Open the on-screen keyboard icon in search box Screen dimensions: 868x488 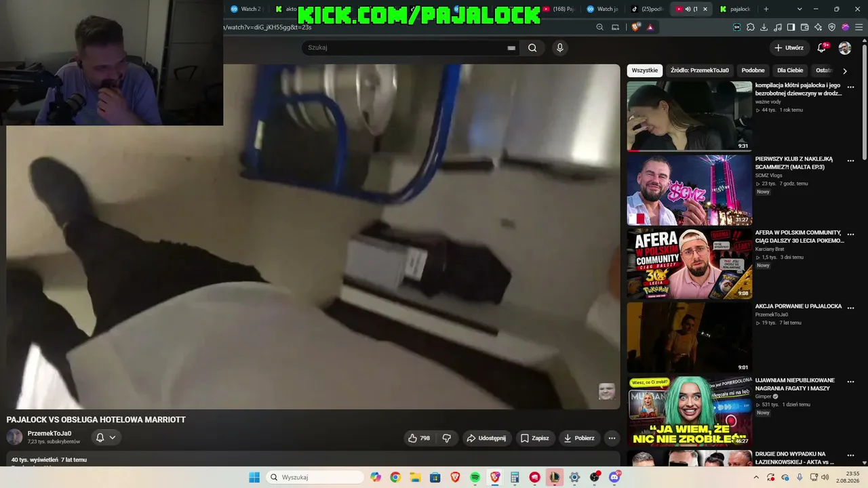click(511, 48)
